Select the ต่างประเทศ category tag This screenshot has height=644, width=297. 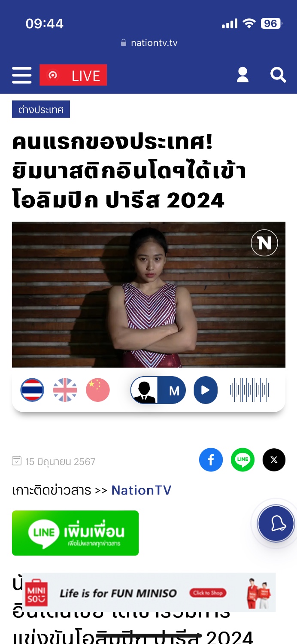[x=41, y=109]
